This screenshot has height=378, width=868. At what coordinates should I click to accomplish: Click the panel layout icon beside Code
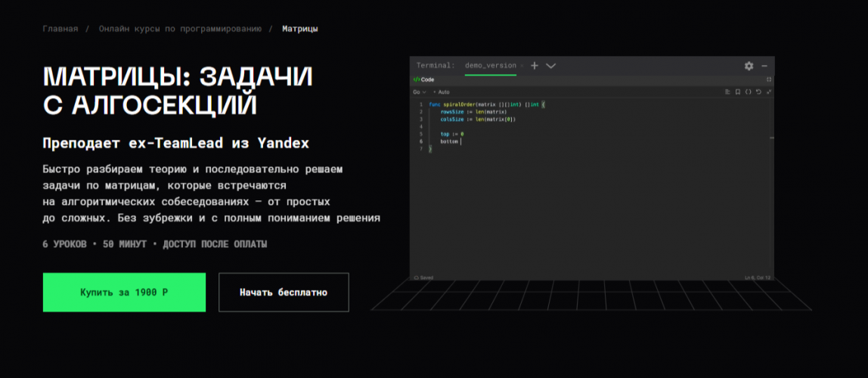pyautogui.click(x=768, y=79)
